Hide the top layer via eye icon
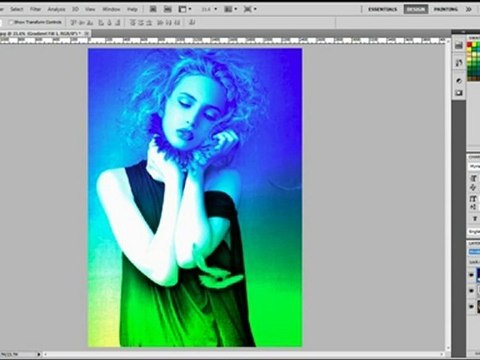 471,275
